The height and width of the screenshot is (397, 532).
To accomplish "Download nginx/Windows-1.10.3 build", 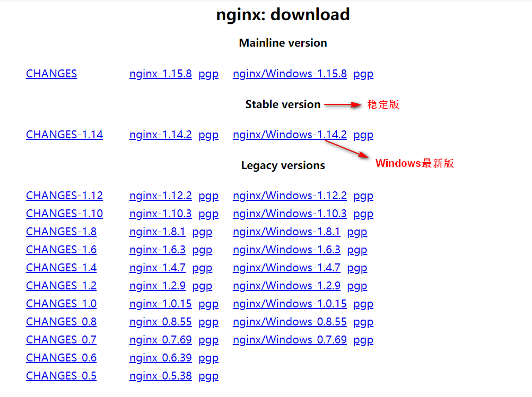I will [x=290, y=214].
